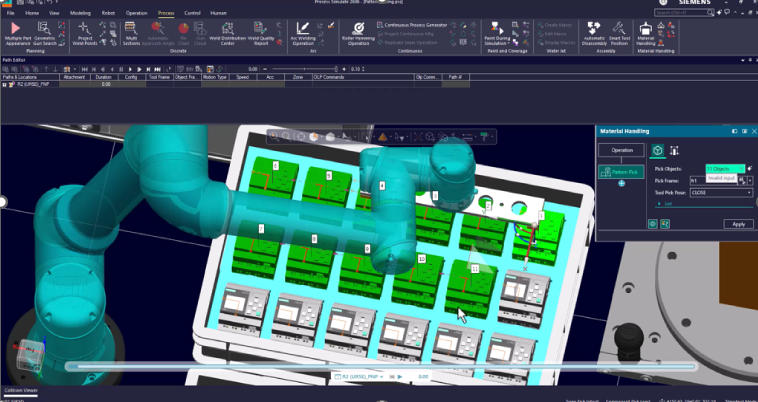
Task: Select Pattern Pick step
Action: pos(622,172)
